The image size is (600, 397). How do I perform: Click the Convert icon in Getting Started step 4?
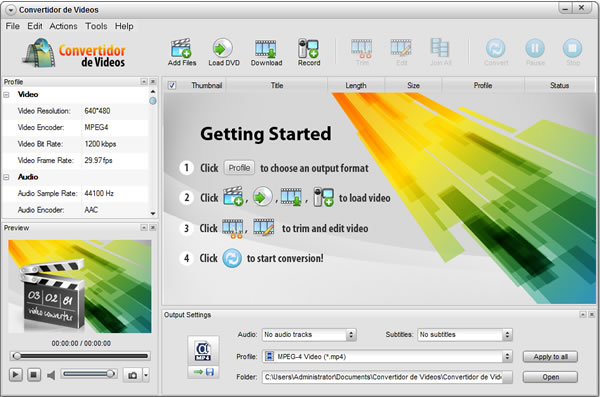pos(232,258)
